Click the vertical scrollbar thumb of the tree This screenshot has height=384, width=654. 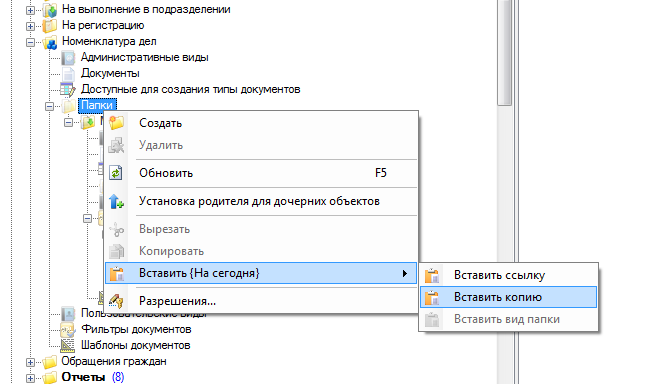(x=505, y=52)
